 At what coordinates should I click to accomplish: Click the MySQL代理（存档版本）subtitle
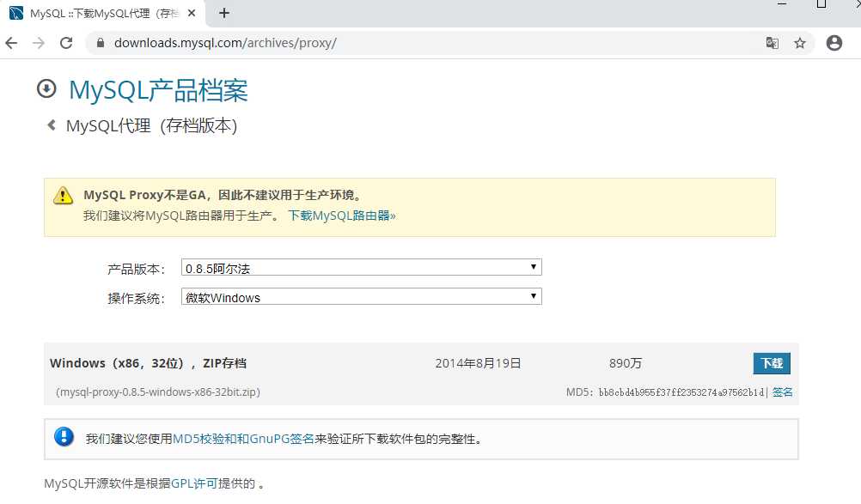(x=151, y=125)
